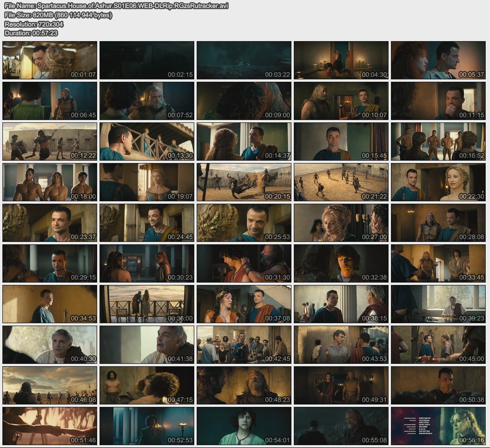Select the thumbnail marked 00:37:08
This screenshot has height=448, width=490.
pos(244,304)
